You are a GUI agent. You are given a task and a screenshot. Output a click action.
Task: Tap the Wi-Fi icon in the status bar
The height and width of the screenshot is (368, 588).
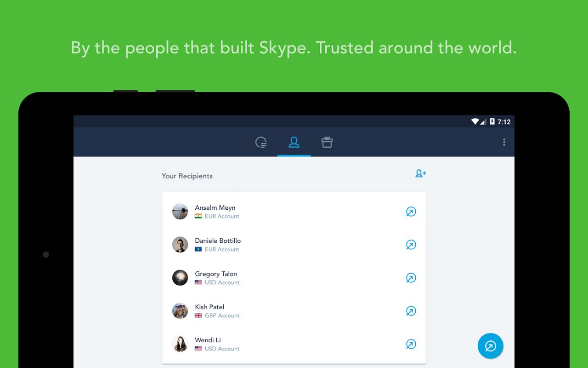point(475,121)
